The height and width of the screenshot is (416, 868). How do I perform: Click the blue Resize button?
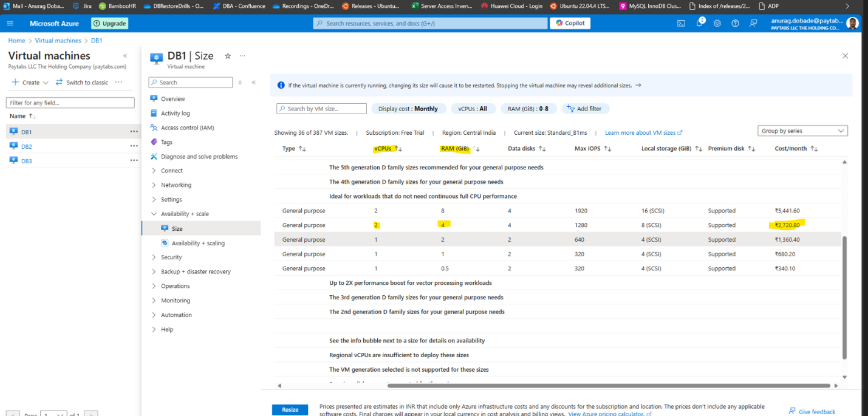click(x=290, y=410)
